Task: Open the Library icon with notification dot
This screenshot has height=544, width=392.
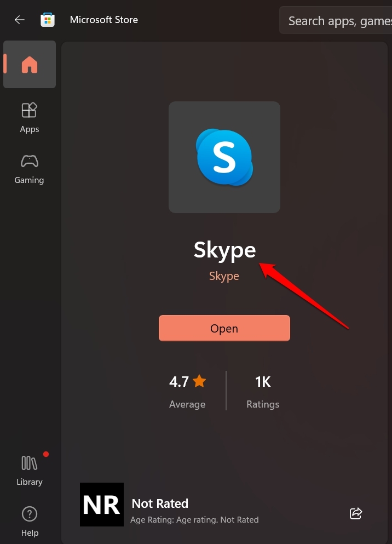Action: tap(29, 463)
